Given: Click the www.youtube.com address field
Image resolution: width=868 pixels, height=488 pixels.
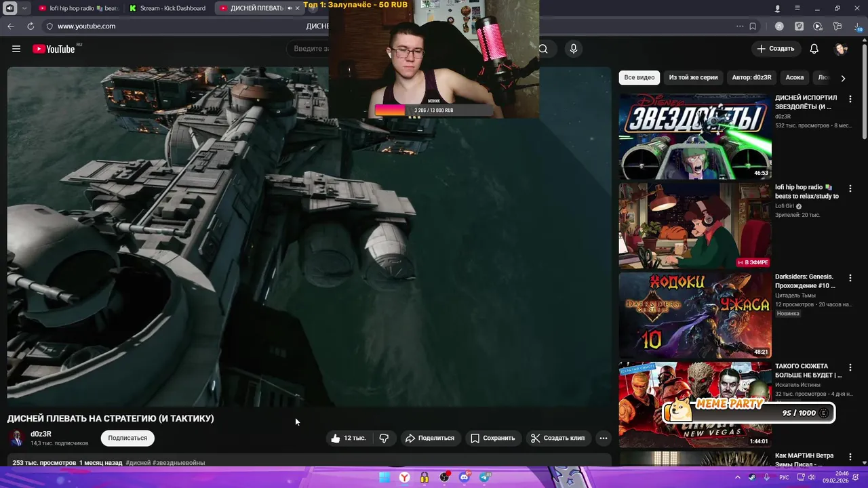Looking at the screenshot, I should click(86, 26).
